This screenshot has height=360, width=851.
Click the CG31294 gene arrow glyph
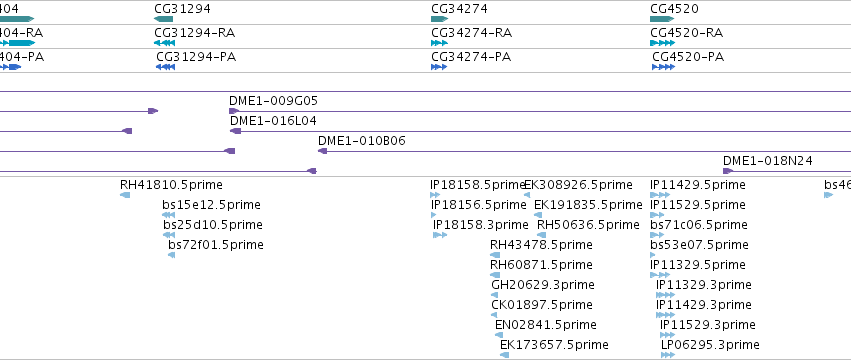(163, 19)
